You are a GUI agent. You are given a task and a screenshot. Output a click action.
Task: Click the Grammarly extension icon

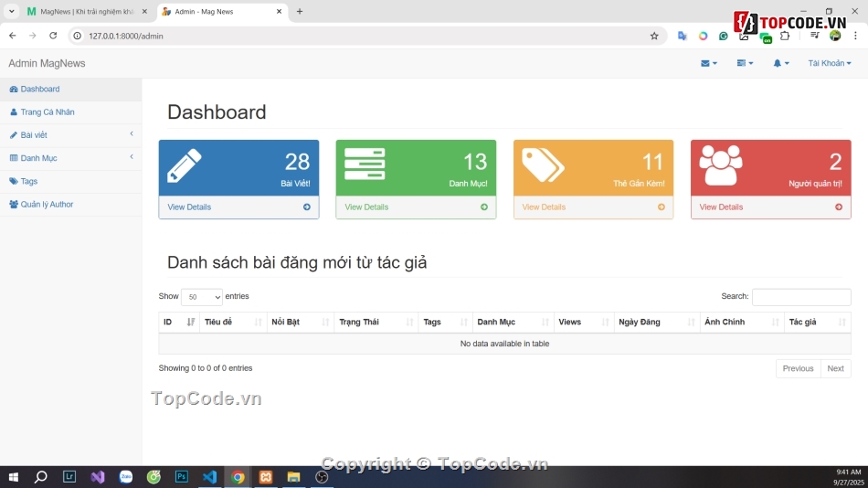724,36
